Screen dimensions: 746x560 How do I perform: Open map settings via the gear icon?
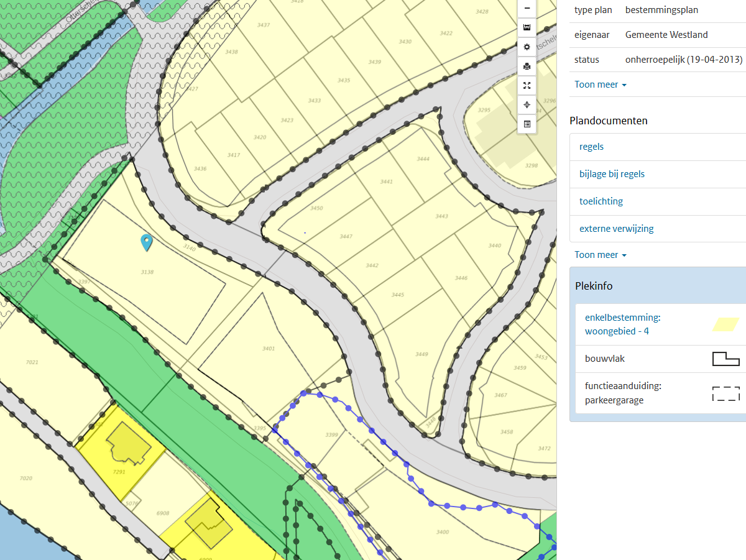(x=527, y=47)
